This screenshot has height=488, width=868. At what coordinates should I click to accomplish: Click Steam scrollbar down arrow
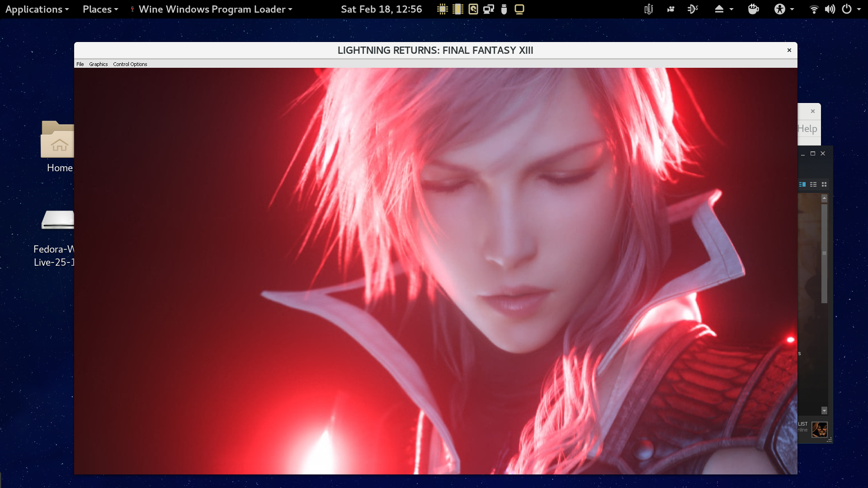pyautogui.click(x=824, y=411)
